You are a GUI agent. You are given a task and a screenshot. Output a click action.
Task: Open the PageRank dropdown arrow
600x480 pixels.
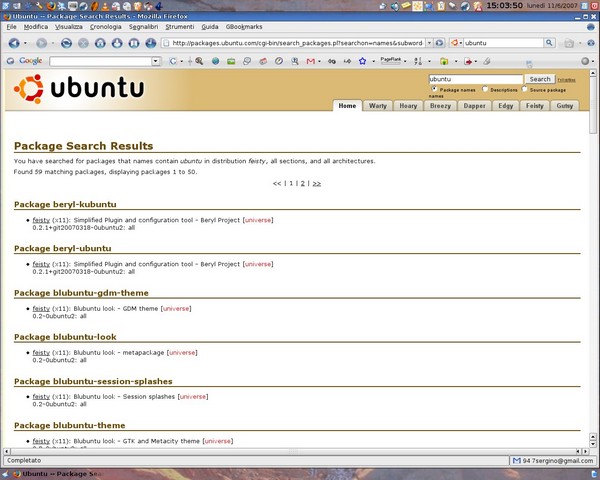tap(405, 61)
